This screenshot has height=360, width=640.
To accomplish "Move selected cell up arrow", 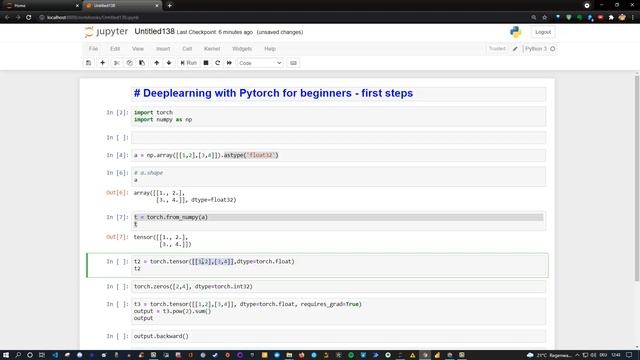I will 156,63.
